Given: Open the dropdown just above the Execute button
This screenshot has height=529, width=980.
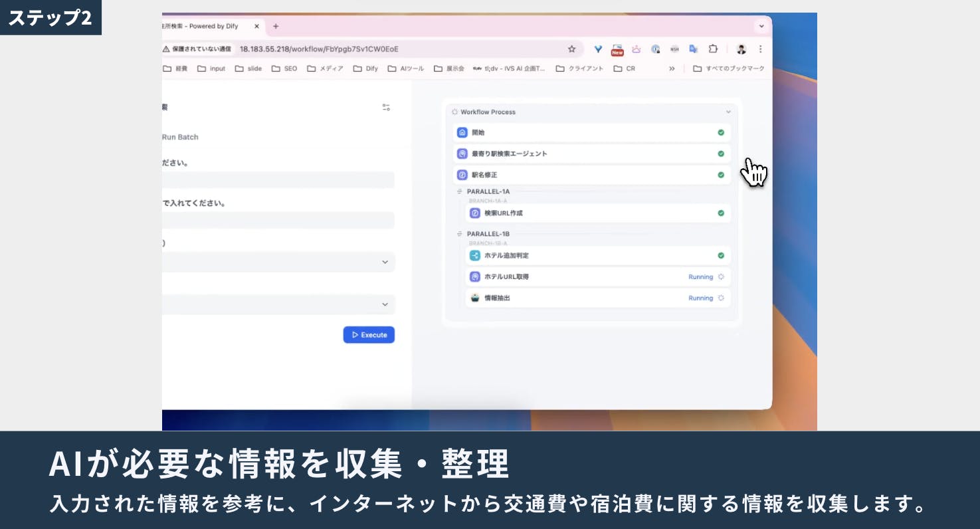Looking at the screenshot, I should [x=278, y=304].
